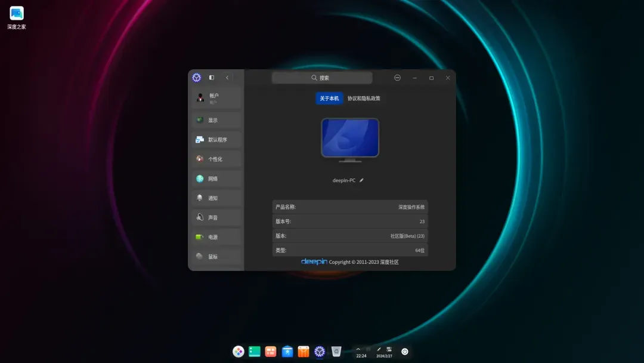Screen dimensions: 644x363
Task: Click the deepin logo in the footer
Action: coord(314,262)
